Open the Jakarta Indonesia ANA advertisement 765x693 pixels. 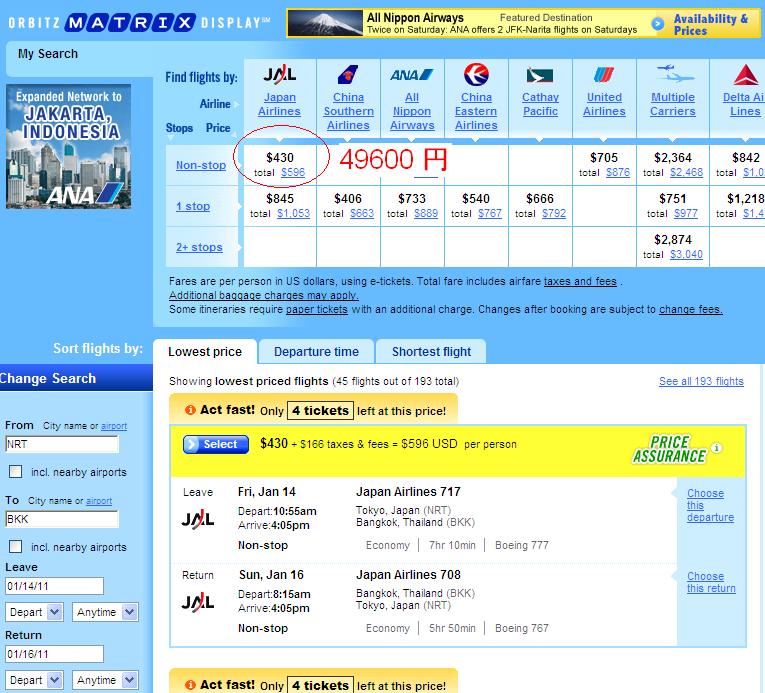(x=68, y=146)
